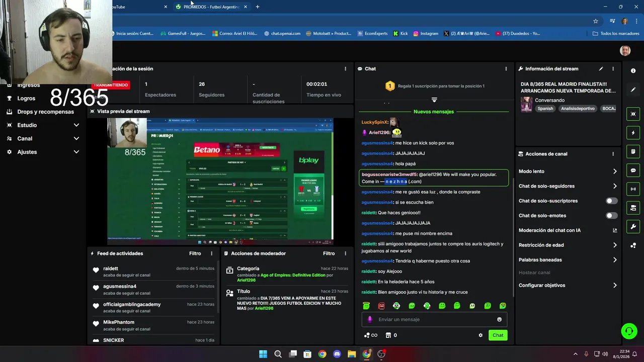Open emoji picker in message box
Screen dimensions: 644x362
(499, 319)
